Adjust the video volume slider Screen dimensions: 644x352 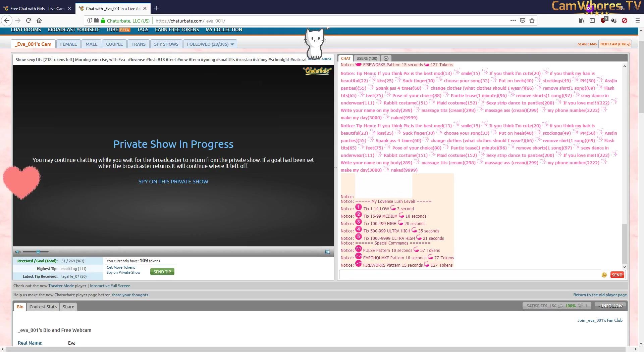click(x=36, y=252)
